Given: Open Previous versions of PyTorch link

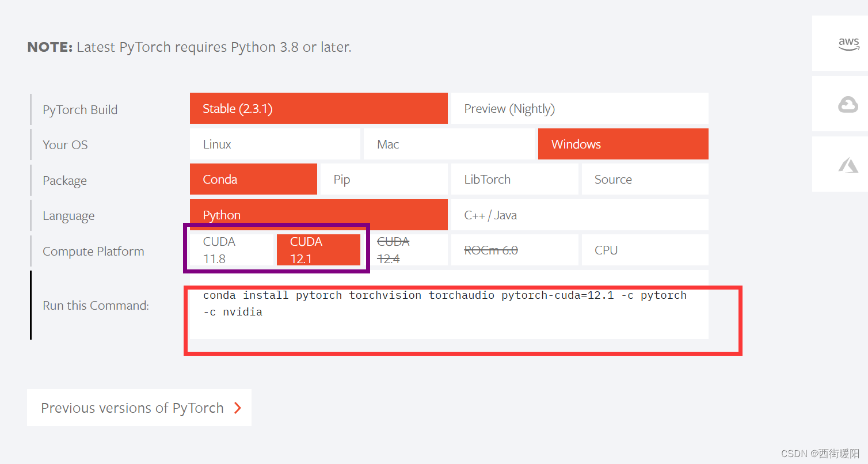Looking at the screenshot, I should pyautogui.click(x=139, y=408).
